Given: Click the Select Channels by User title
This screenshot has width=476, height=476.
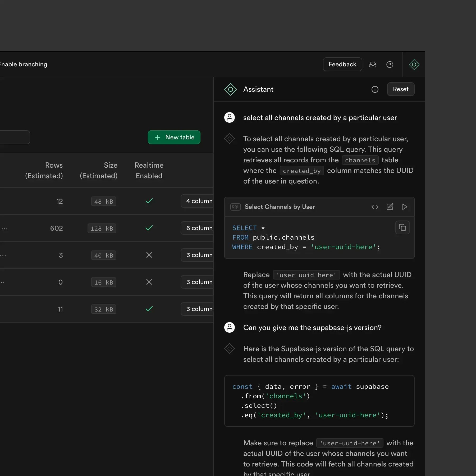Looking at the screenshot, I should [280, 207].
